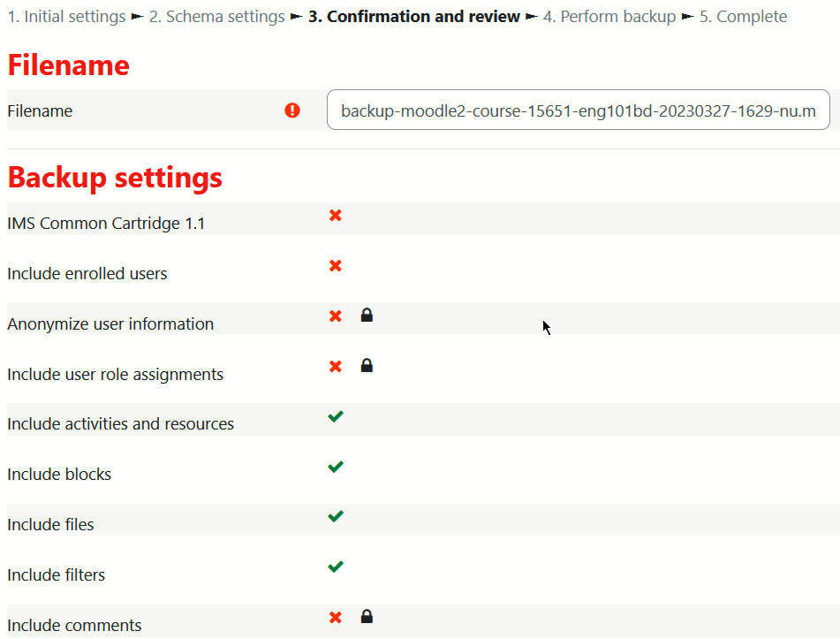Image resolution: width=840 pixels, height=639 pixels.
Task: Click the green check for Include filters
Action: [x=336, y=567]
